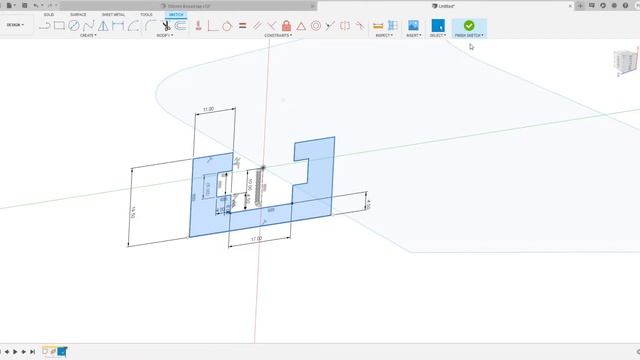Screen dimensions: 640x360
Task: Select the Circle sketch tool
Action: [74, 26]
